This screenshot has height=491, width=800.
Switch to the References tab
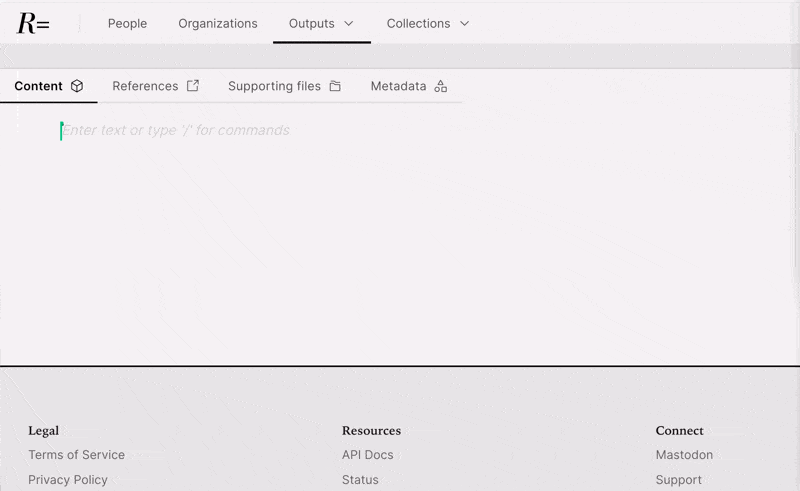click(145, 86)
